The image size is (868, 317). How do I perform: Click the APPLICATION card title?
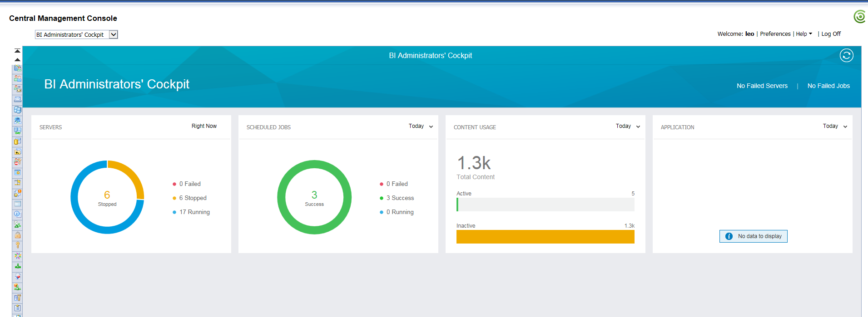coord(677,127)
